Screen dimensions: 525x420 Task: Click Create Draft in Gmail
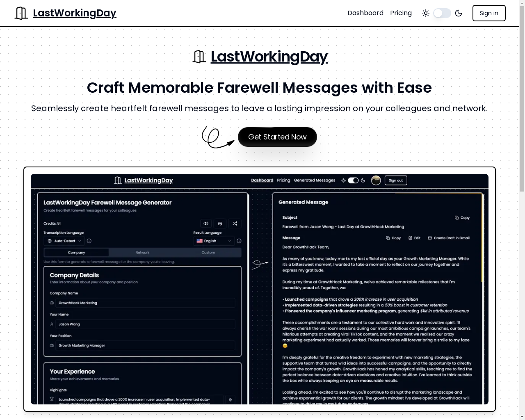tap(449, 238)
